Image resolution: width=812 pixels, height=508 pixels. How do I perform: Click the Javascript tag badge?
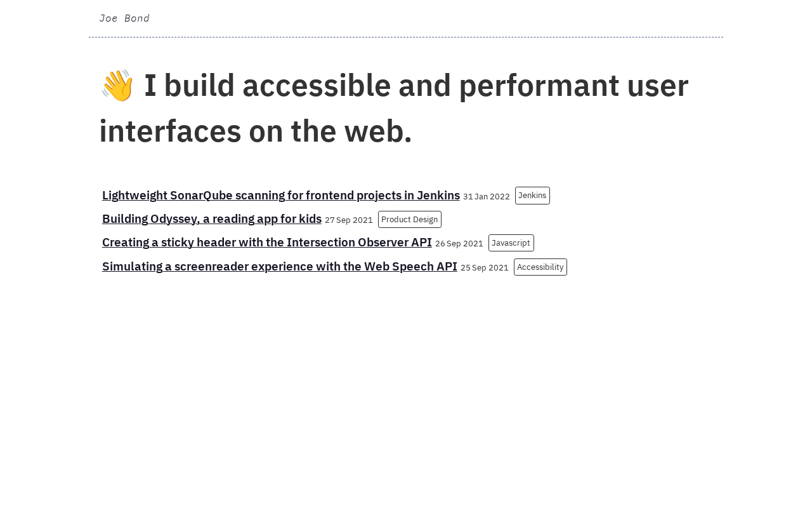click(511, 243)
